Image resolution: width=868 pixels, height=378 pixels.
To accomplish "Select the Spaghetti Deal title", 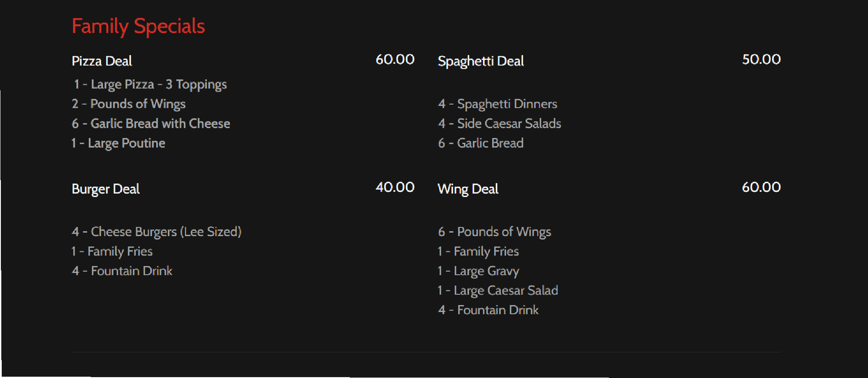I will (x=480, y=61).
